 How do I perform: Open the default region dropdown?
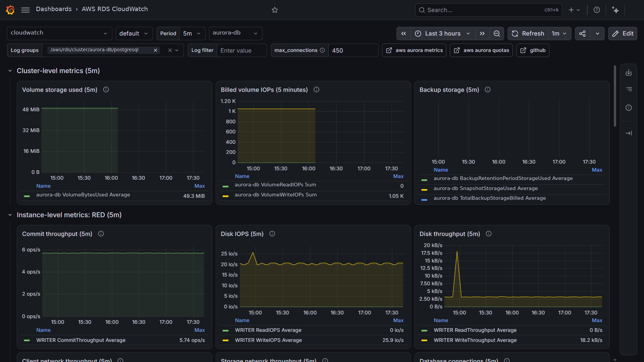pyautogui.click(x=134, y=34)
